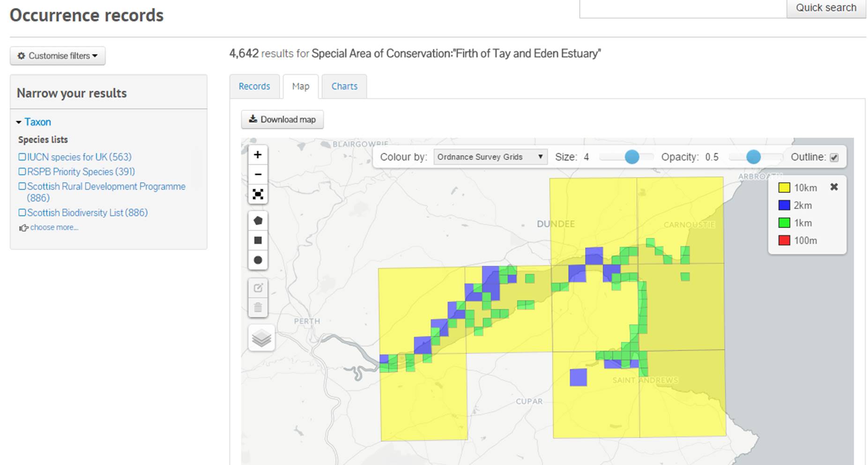Select the circle draw tool
Viewport: 868px width, 465px height.
[x=258, y=260]
